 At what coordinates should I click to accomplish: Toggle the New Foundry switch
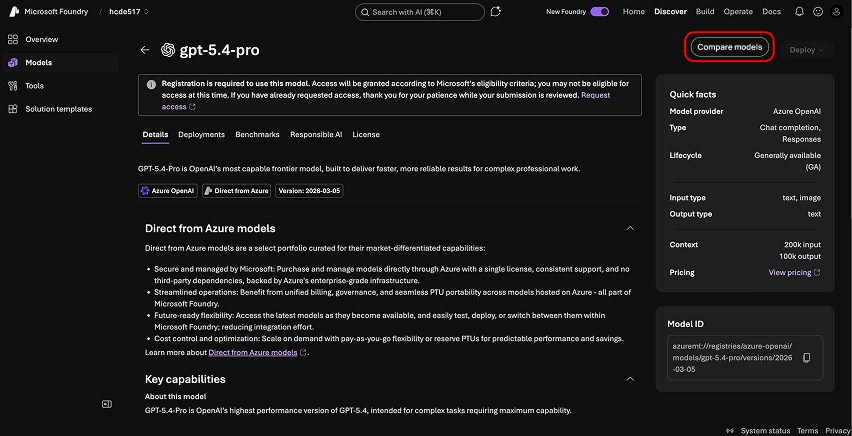600,12
